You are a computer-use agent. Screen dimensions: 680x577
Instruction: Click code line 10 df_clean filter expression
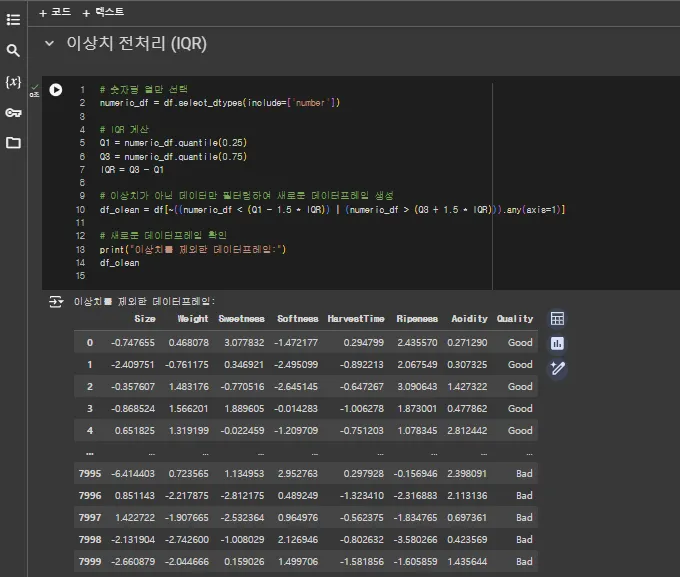(x=333, y=210)
